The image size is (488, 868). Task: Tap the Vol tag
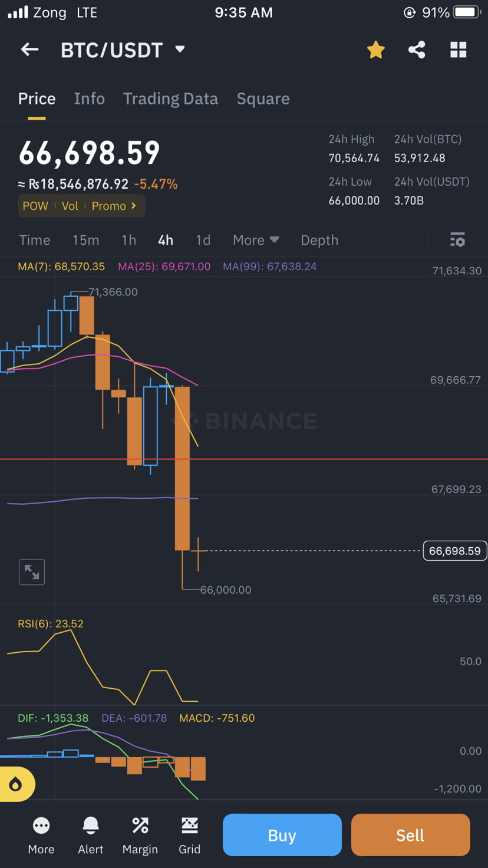coord(70,206)
